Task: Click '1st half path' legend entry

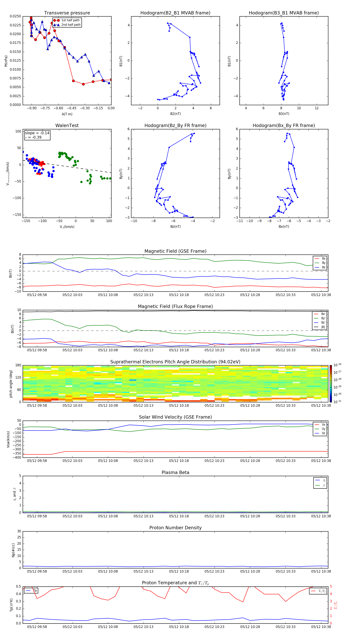Action: [x=67, y=20]
